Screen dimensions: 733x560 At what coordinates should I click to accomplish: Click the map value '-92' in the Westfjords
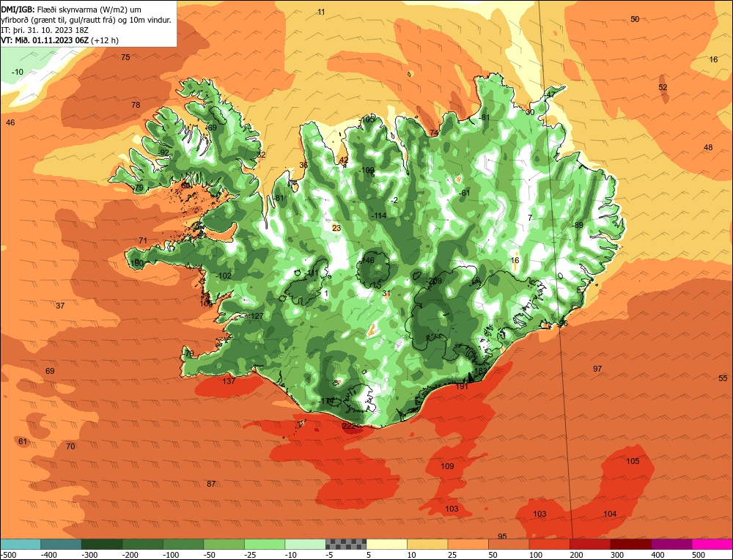click(x=163, y=152)
